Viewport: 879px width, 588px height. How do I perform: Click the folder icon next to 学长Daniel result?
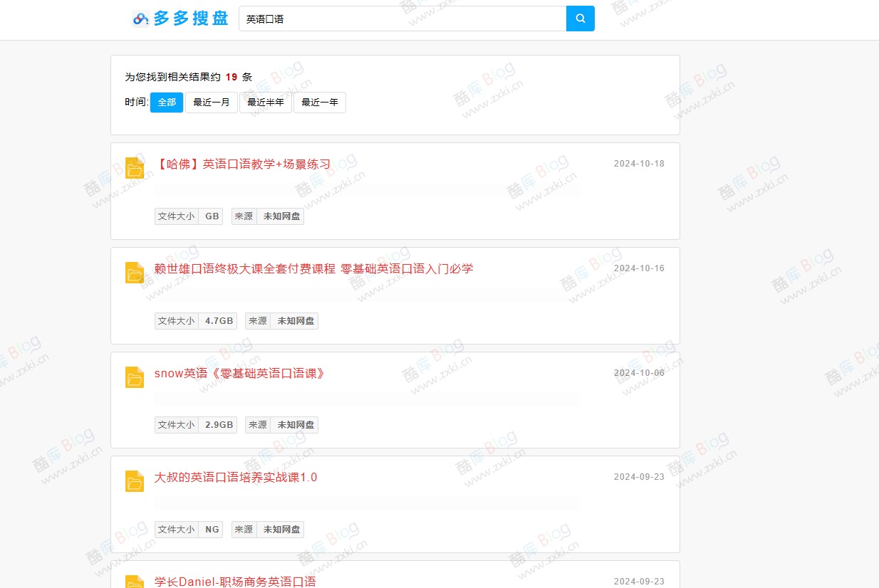point(135,582)
